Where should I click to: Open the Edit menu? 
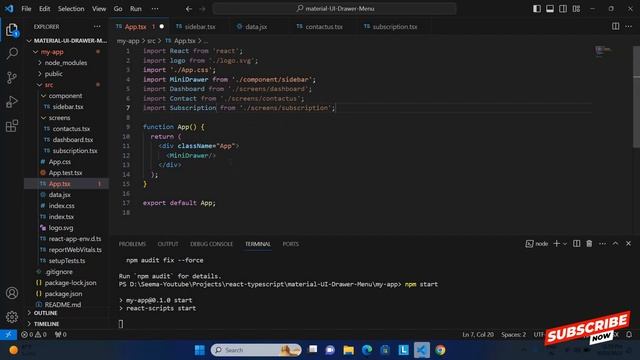pos(44,9)
